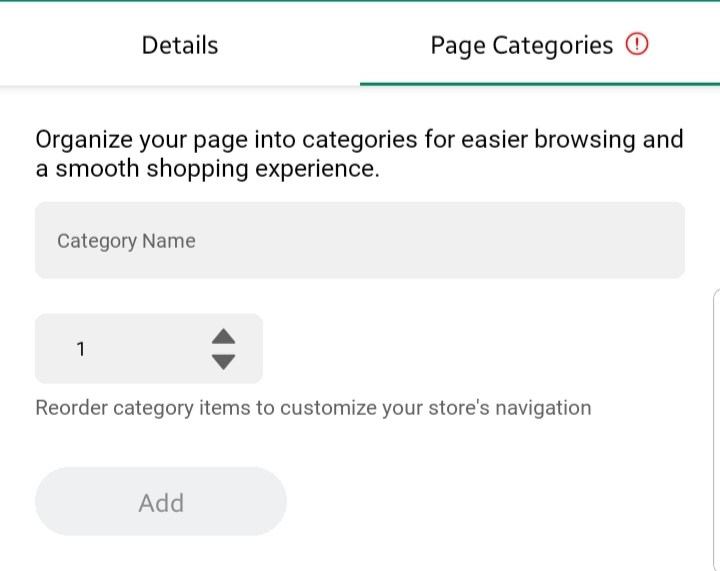
Task: Click the 'Page Categories' tab label text
Action: pos(521,45)
